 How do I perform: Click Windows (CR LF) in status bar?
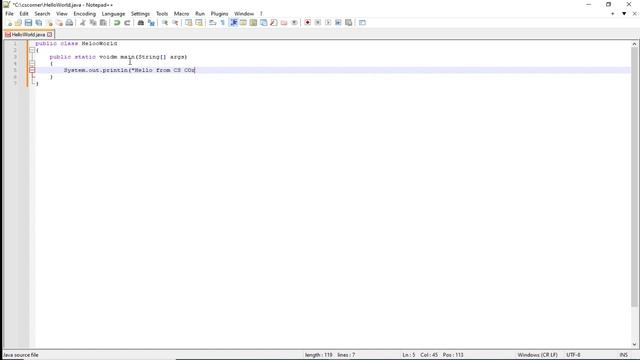point(538,355)
